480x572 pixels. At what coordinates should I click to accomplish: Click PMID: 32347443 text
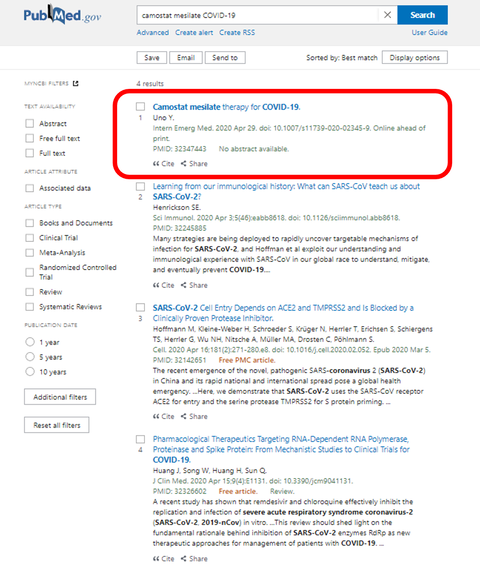pos(179,149)
